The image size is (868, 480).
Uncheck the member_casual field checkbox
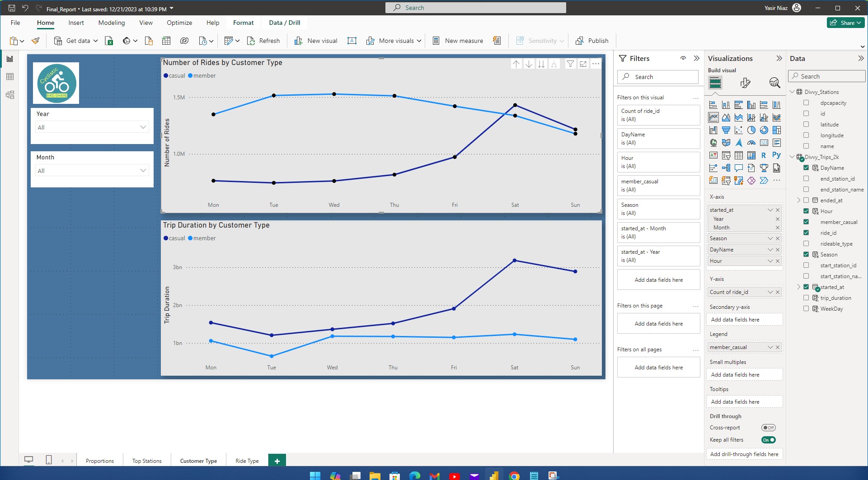806,222
